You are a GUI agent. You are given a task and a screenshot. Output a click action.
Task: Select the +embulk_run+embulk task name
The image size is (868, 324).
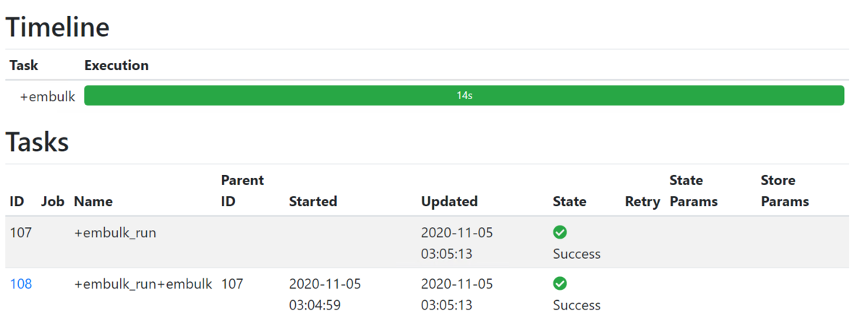[x=143, y=284]
